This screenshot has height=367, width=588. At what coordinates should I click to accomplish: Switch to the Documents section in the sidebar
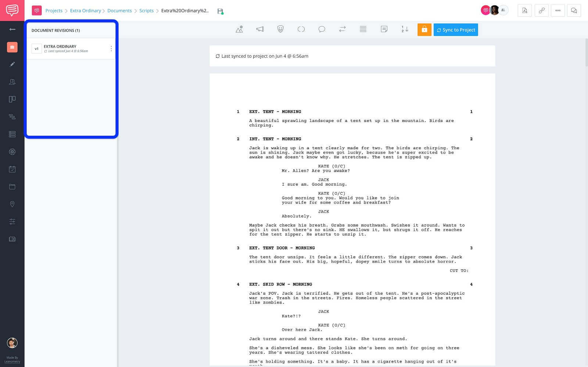[x=12, y=47]
